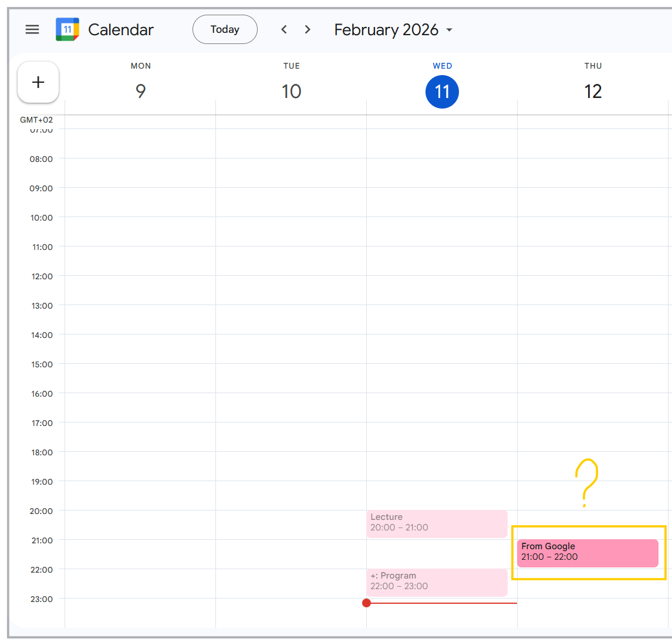Click the current time red dot marker
Viewport: 672px width, 639px height.
[x=367, y=603]
